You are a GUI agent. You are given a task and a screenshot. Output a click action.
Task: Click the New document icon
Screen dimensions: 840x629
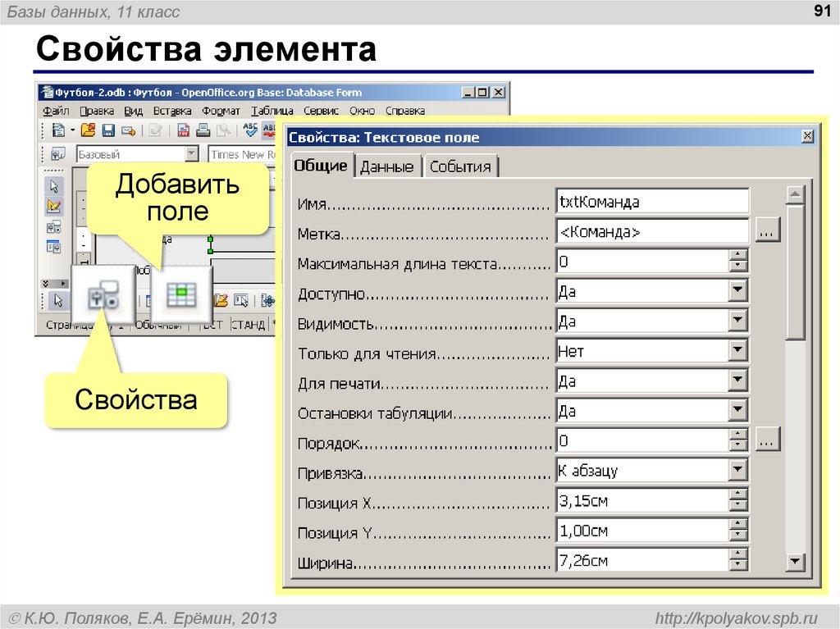60,130
